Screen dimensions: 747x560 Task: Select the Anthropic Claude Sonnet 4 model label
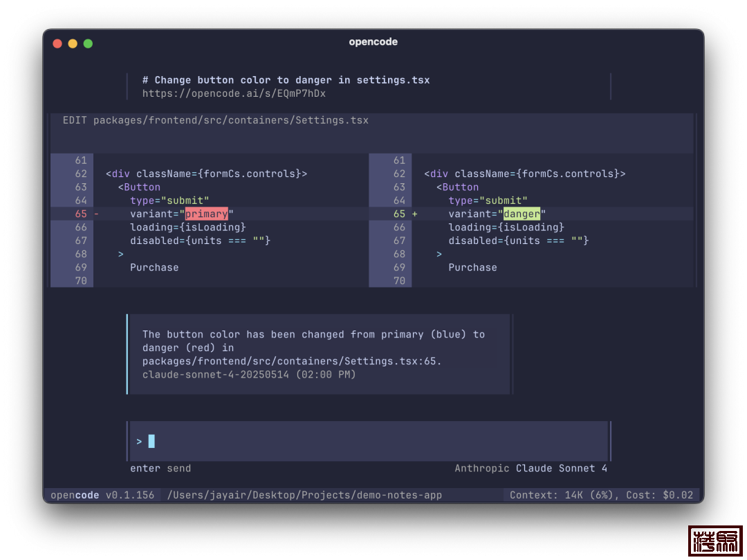click(531, 469)
